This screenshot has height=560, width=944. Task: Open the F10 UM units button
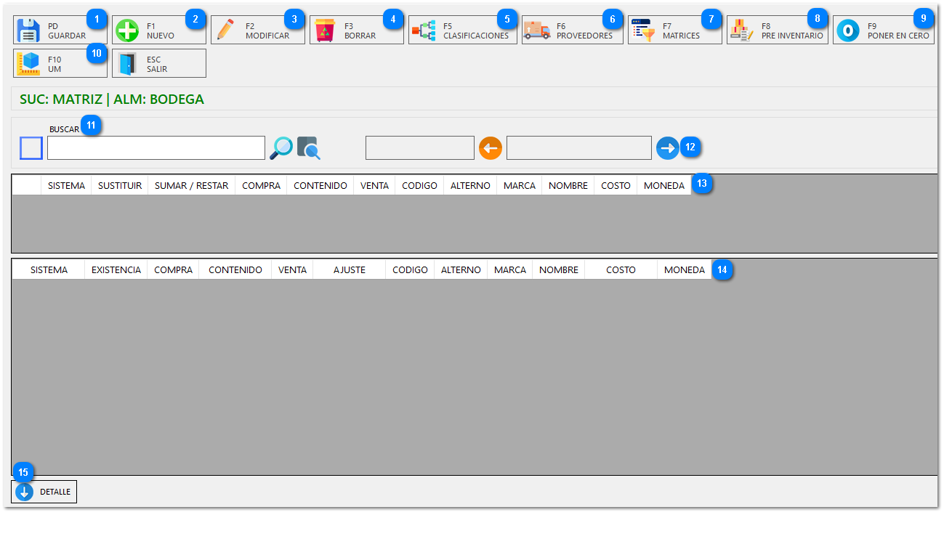pyautogui.click(x=28, y=64)
